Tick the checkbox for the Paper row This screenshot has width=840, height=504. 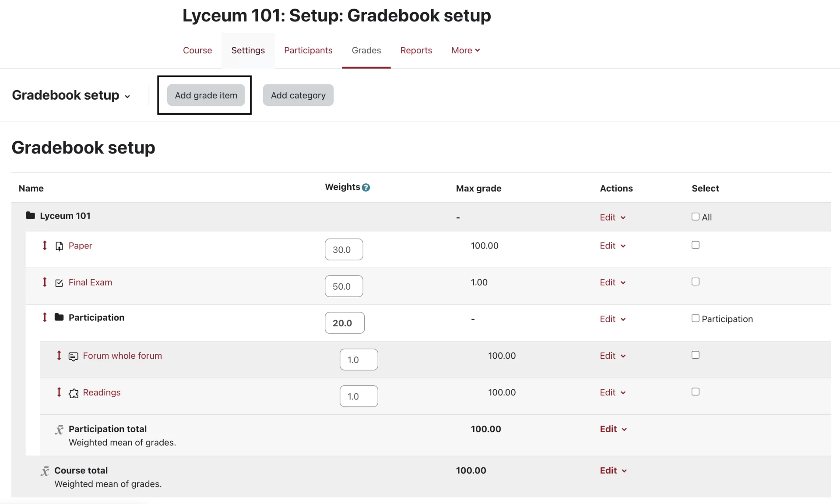(695, 245)
